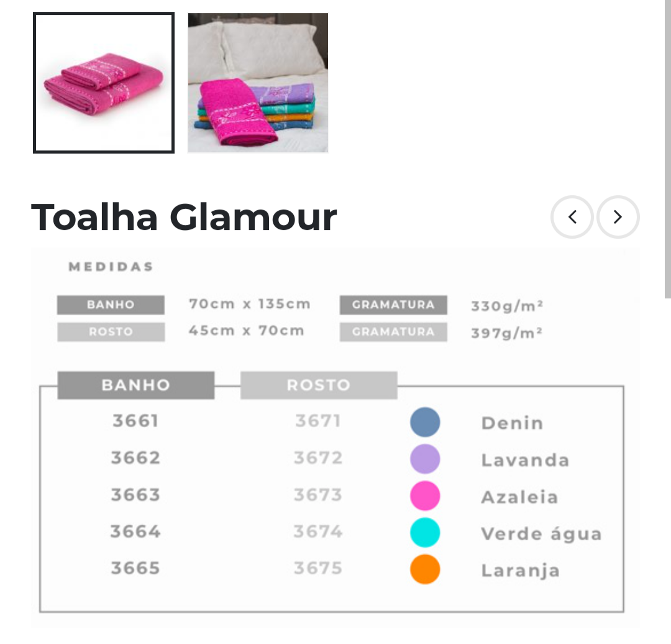Click the Laranja orange color swatch

425,569
